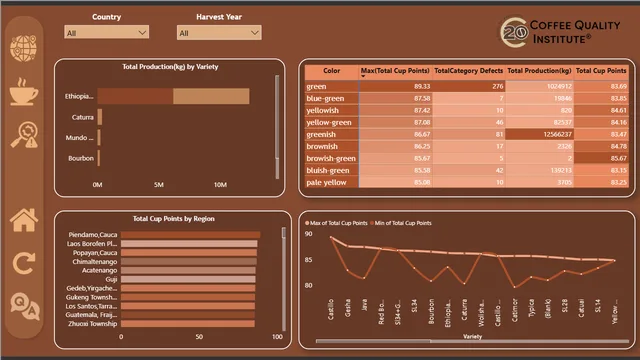Open the Q&A chat bubbles icon

click(25, 306)
